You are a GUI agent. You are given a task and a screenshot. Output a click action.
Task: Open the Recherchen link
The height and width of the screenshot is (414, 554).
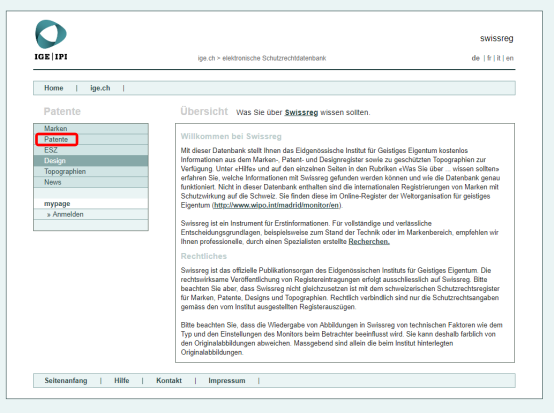[x=369, y=242]
